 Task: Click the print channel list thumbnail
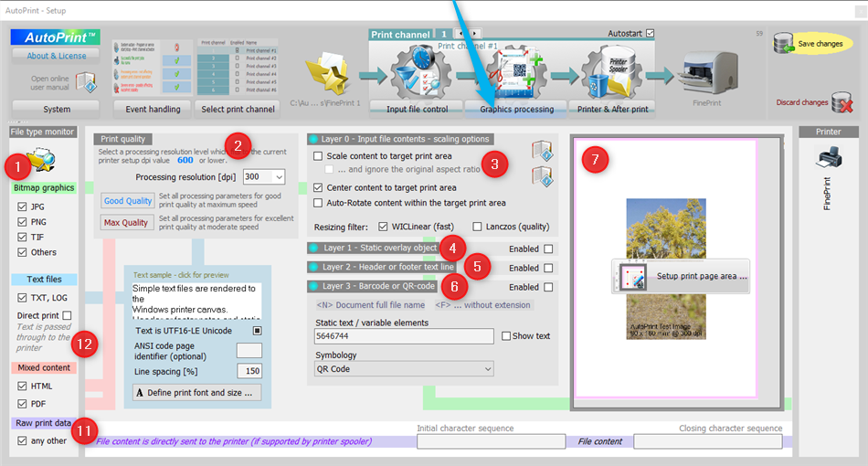[238, 67]
